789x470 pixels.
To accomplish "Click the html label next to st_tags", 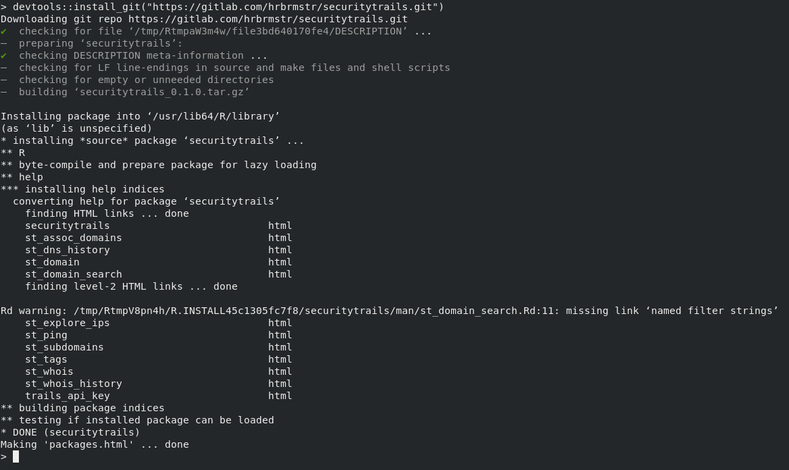I will pyautogui.click(x=280, y=359).
